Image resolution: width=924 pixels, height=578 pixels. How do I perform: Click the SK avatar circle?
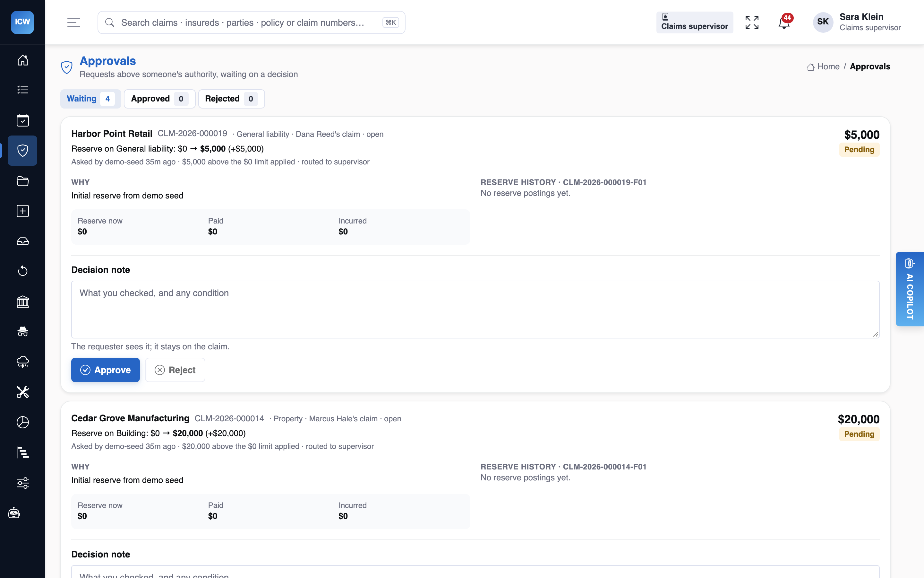823,22
